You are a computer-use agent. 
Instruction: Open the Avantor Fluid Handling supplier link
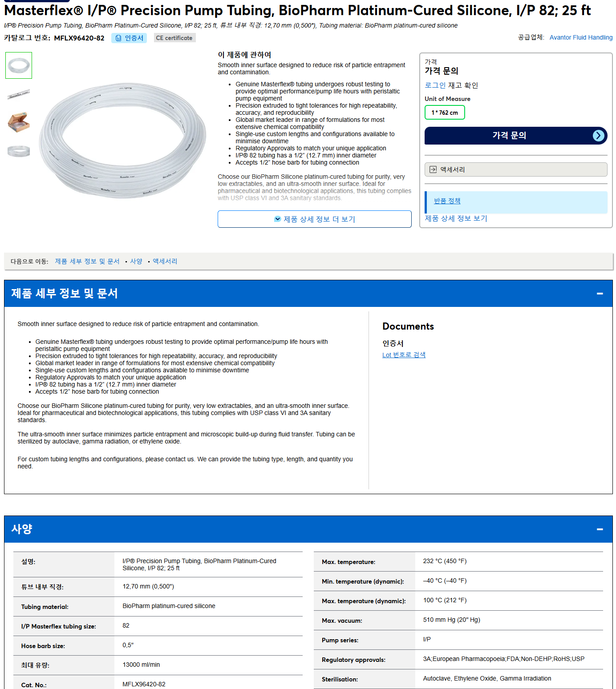tap(581, 37)
